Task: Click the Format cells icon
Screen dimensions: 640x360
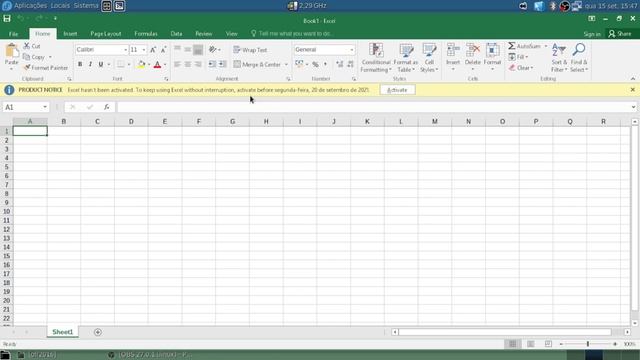Action: [x=492, y=51]
